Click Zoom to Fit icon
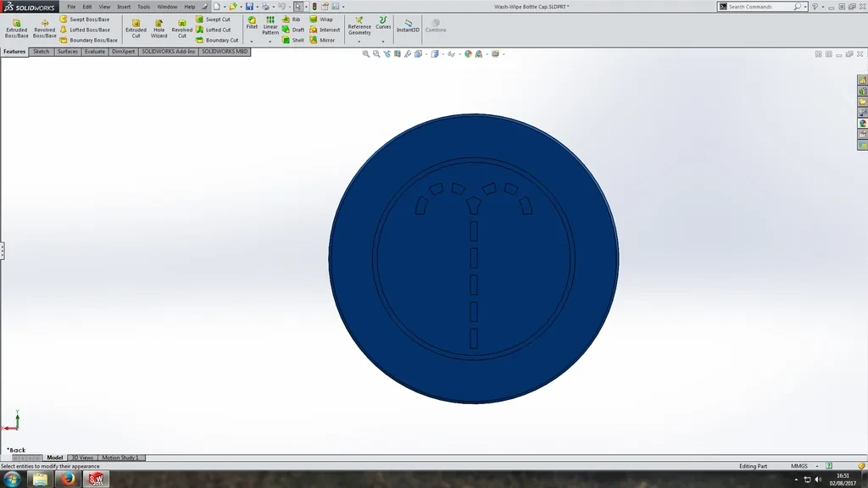The height and width of the screenshot is (488, 868). tap(366, 53)
